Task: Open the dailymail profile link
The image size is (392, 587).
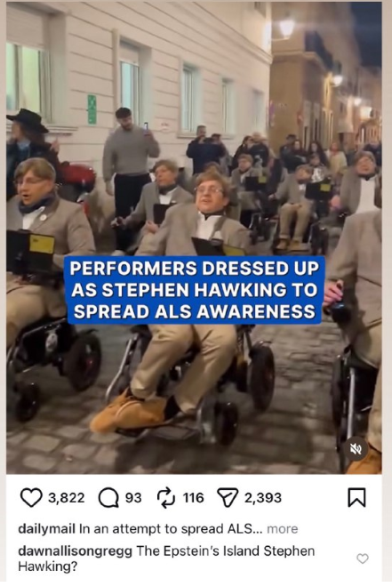Action: 47,528
